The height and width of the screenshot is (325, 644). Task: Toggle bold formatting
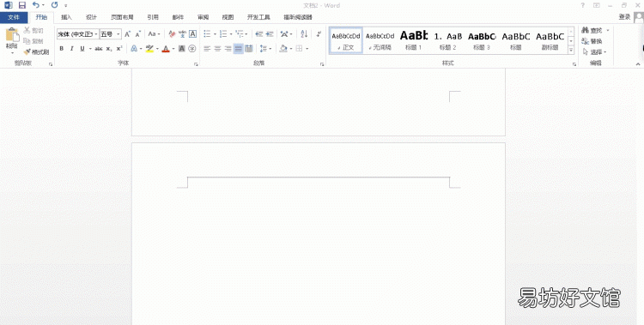[x=61, y=48]
